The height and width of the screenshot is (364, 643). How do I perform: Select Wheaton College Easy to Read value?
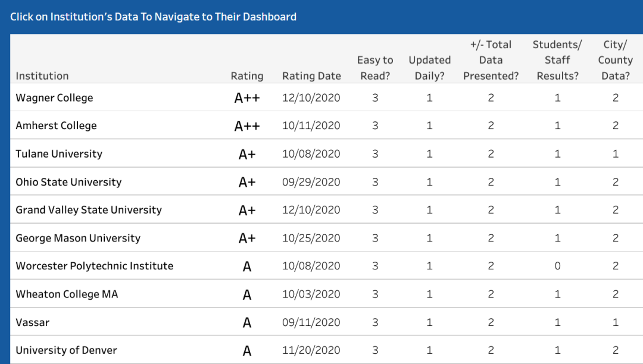tap(375, 294)
